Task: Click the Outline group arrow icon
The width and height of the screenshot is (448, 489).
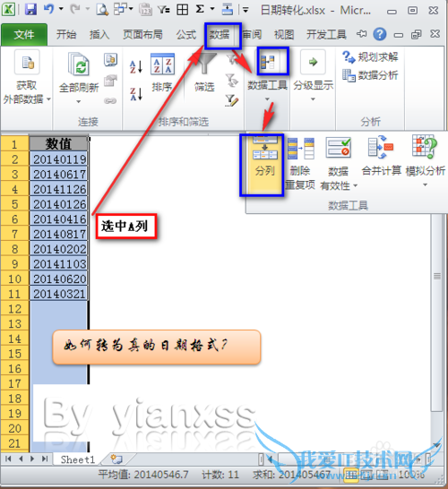Action: [x=313, y=62]
